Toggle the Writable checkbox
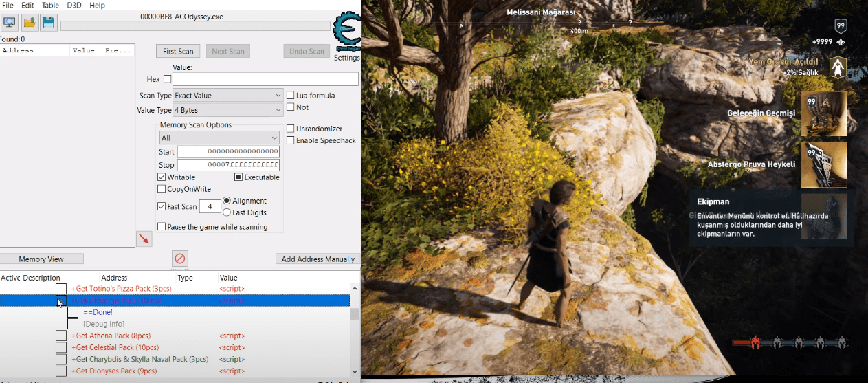The image size is (868, 383). tap(162, 177)
